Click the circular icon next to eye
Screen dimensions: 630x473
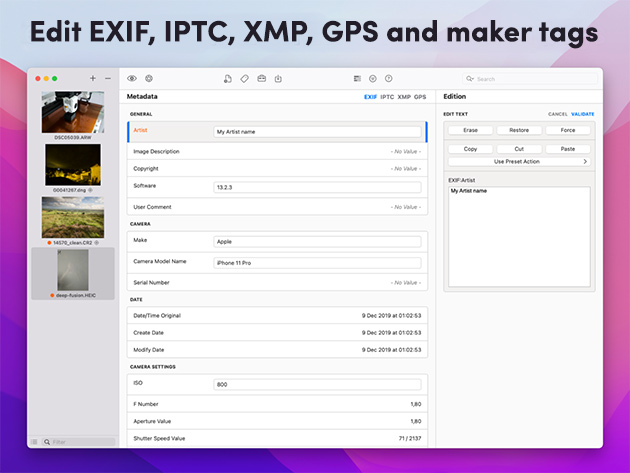click(x=149, y=78)
